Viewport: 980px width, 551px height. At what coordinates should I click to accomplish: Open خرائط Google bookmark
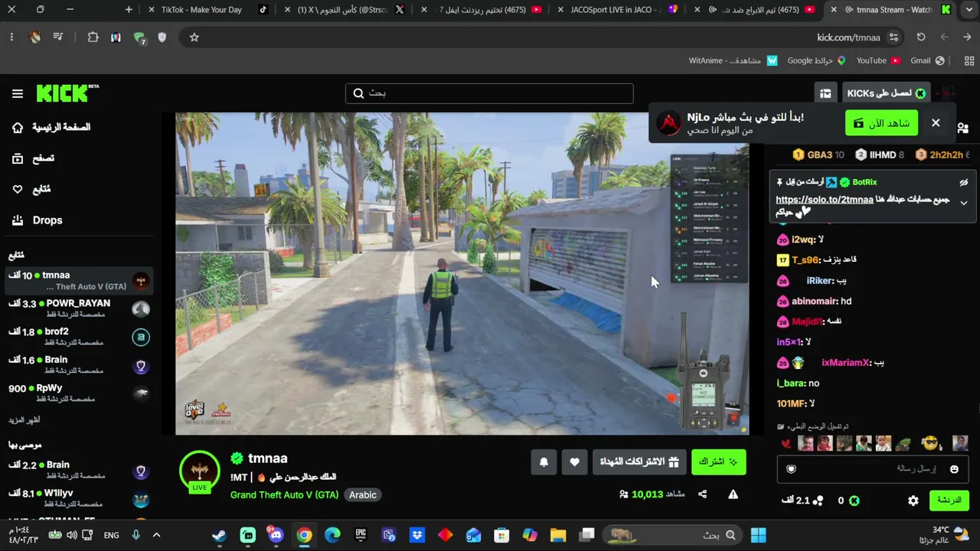click(x=816, y=60)
